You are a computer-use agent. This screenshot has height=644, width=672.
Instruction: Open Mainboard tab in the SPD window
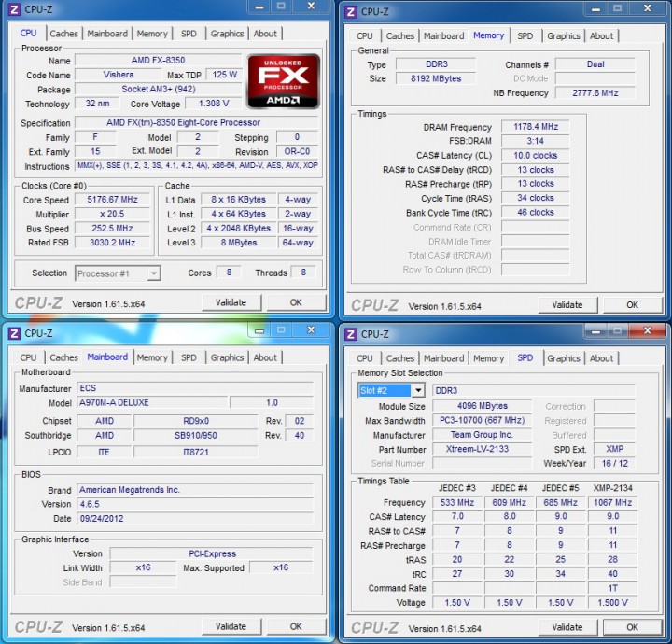tap(444, 358)
